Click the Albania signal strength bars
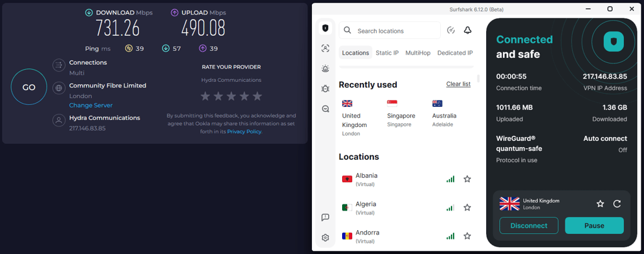Image resolution: width=644 pixels, height=254 pixels. pyautogui.click(x=450, y=179)
